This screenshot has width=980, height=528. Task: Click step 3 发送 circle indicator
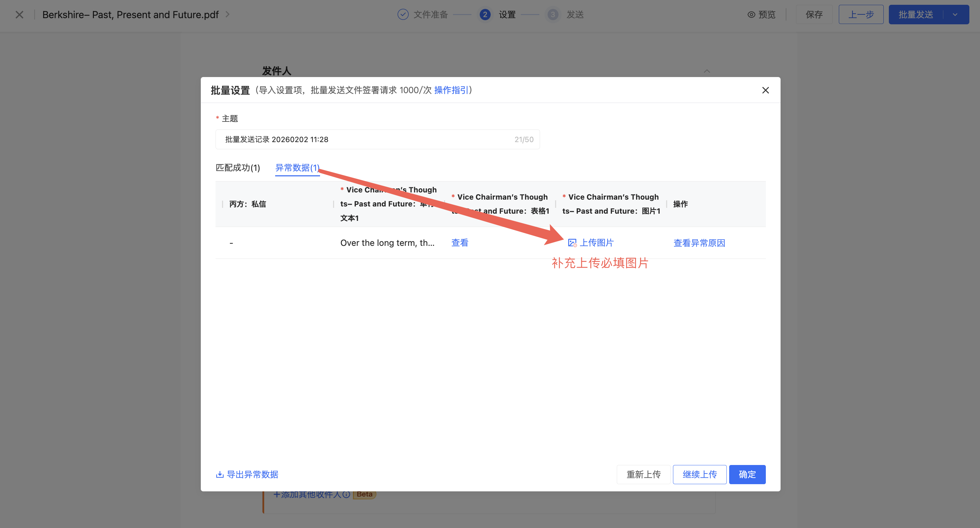pyautogui.click(x=552, y=14)
